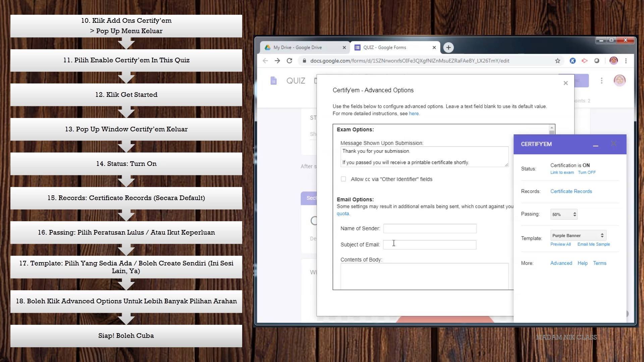
Task: Open the Forms more options menu
Action: point(602,81)
